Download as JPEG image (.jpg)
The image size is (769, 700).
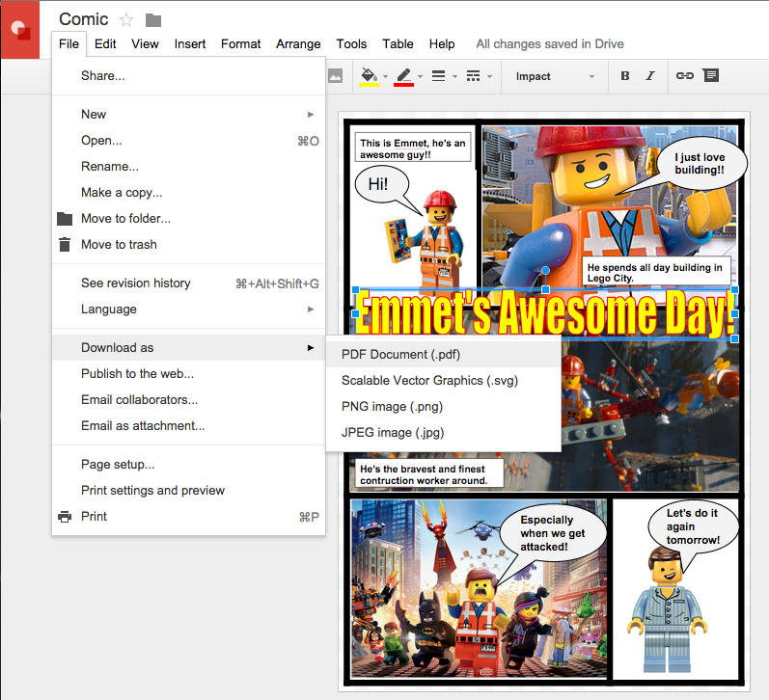click(x=443, y=432)
